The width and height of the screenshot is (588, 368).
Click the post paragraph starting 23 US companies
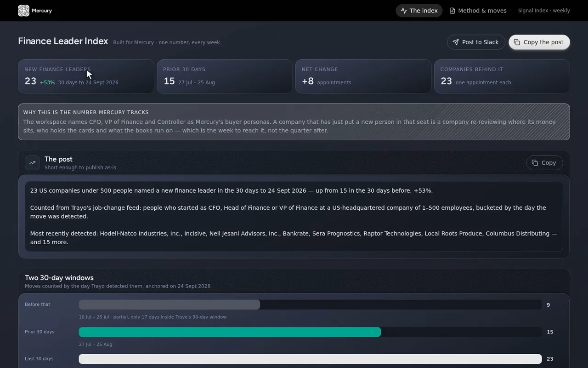[x=232, y=190]
